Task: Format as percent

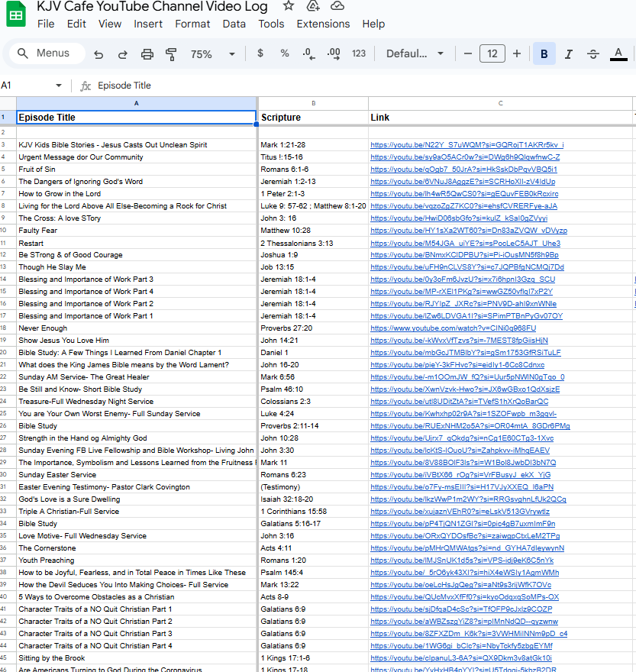Action: (285, 53)
